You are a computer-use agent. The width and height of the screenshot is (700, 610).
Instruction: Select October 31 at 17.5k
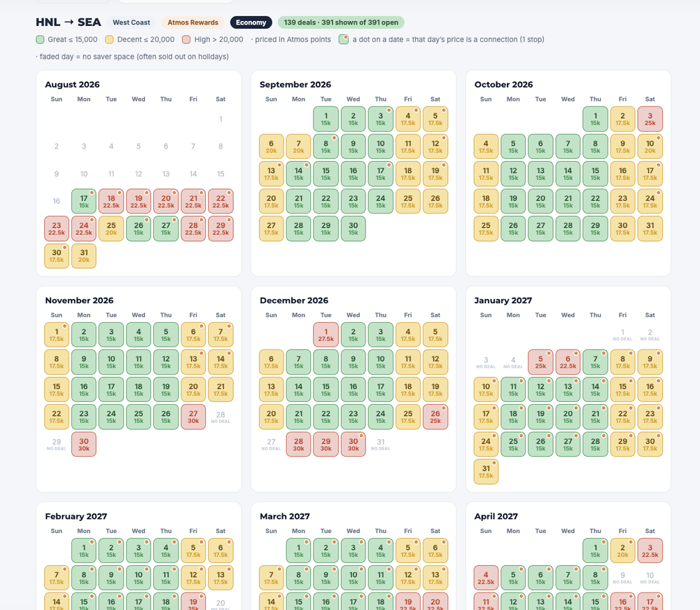(x=650, y=228)
